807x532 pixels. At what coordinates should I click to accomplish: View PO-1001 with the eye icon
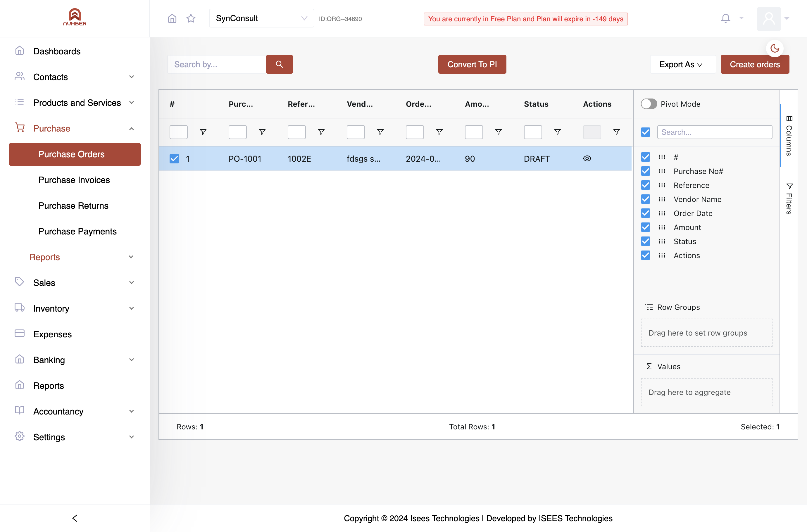coord(587,158)
